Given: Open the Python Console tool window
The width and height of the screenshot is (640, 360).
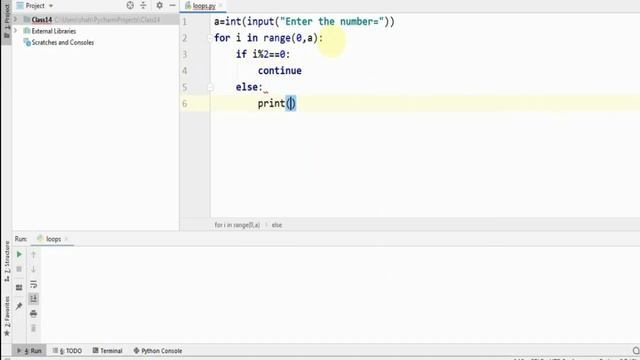Looking at the screenshot, I should pyautogui.click(x=158, y=351).
